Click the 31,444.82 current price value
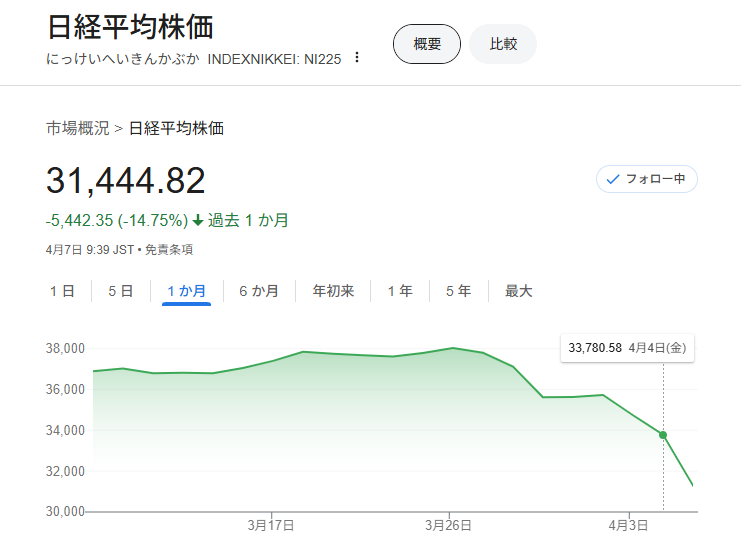This screenshot has height=552, width=741. pyautogui.click(x=126, y=180)
